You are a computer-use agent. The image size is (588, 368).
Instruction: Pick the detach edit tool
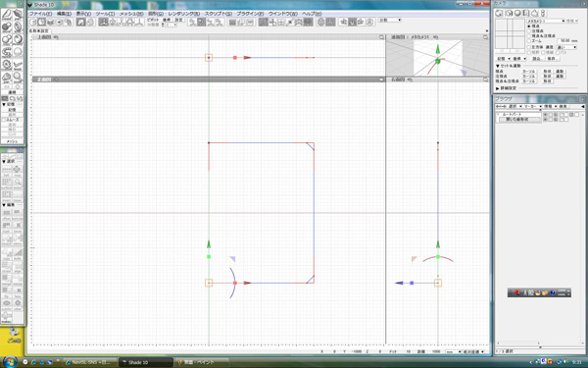pyautogui.click(x=7, y=240)
